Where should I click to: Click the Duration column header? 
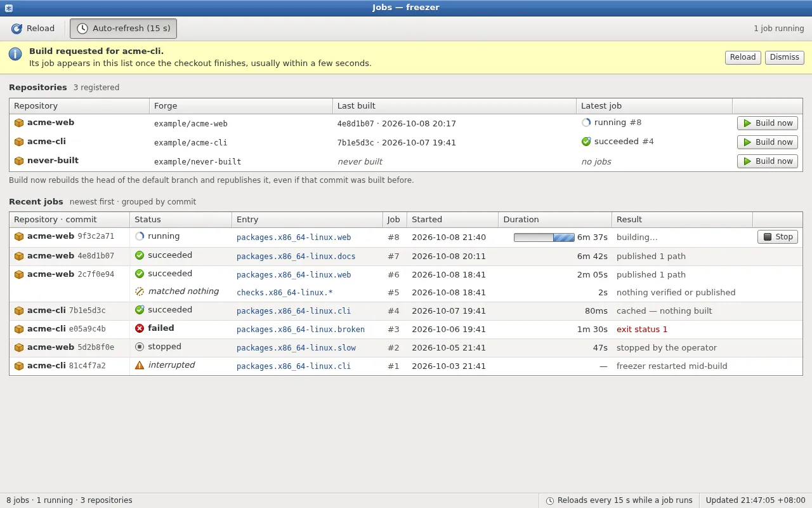point(555,220)
